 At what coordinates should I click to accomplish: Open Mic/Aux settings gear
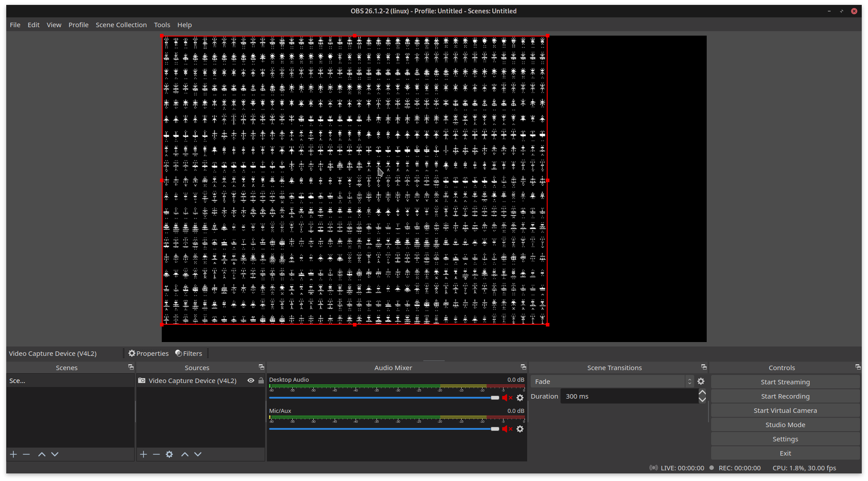pos(520,429)
